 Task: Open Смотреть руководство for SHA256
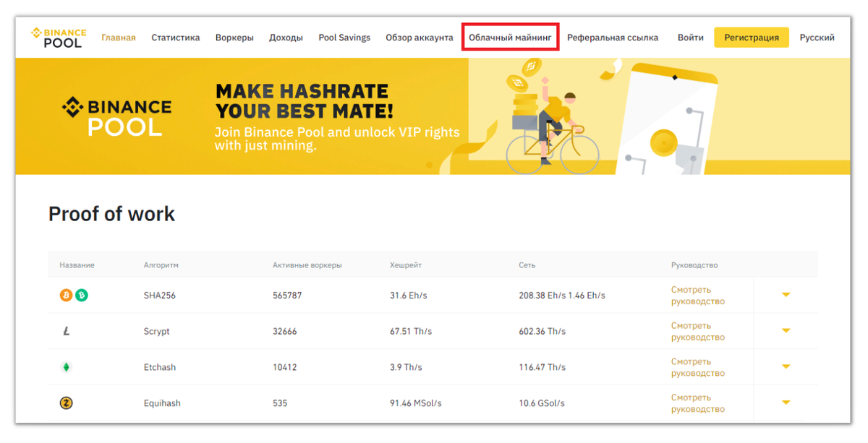698,296
